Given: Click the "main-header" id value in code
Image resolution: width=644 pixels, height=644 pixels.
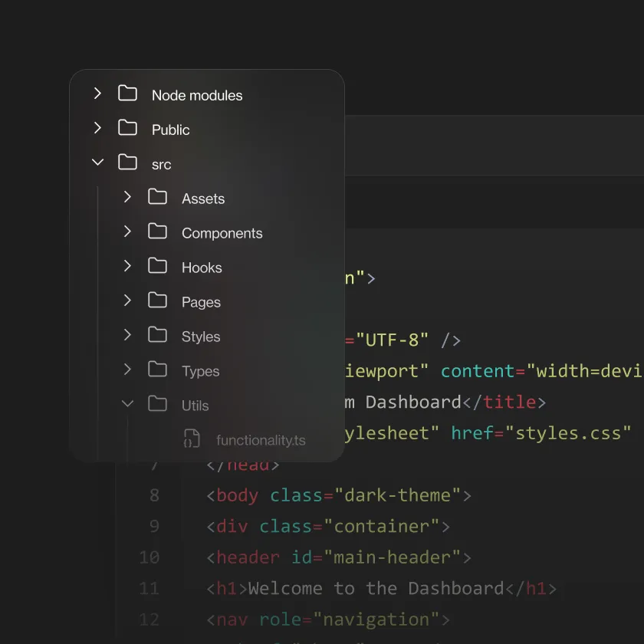Looking at the screenshot, I should tap(393, 557).
